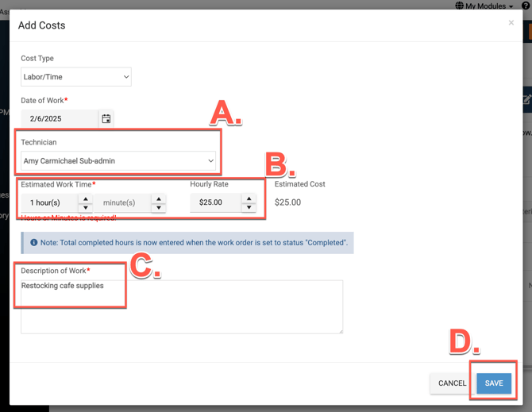Open the My Modules menu
The height and width of the screenshot is (412, 532).
point(489,6)
